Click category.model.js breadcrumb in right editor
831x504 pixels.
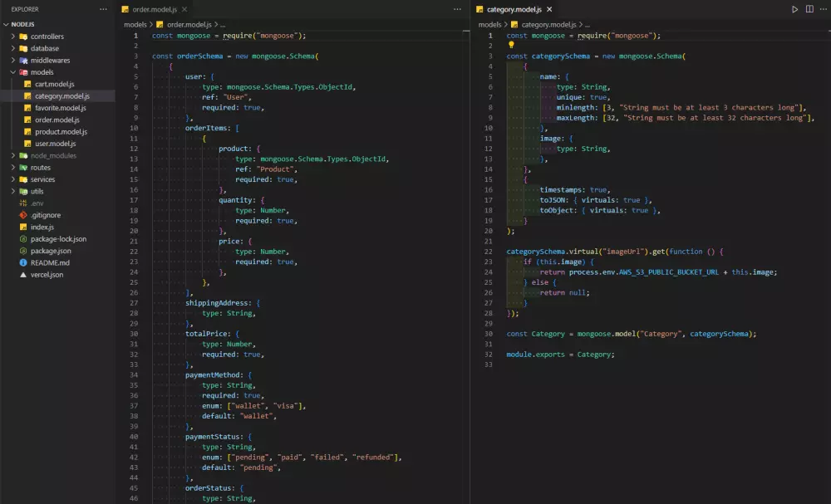pos(548,24)
